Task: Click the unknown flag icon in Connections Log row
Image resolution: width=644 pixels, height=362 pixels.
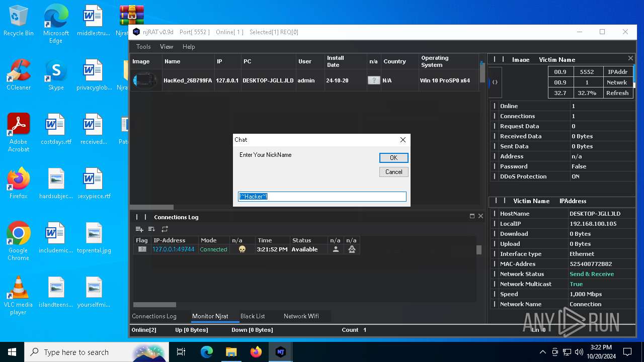Action: point(142,249)
